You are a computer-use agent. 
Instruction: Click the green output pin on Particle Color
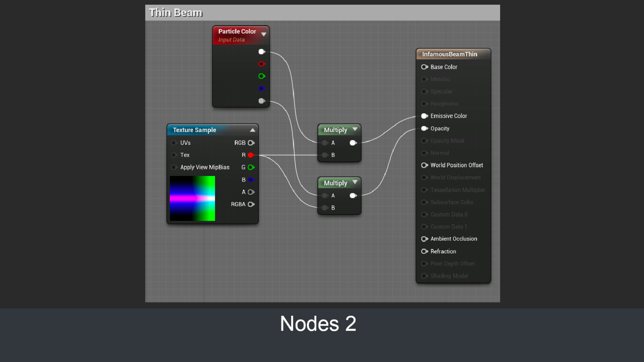click(x=262, y=76)
